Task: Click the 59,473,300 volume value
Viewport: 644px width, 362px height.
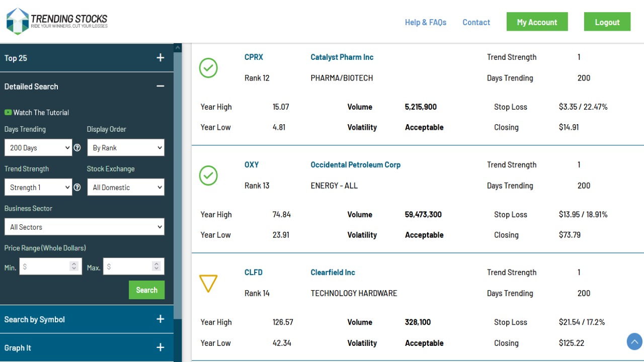Action: (x=423, y=215)
